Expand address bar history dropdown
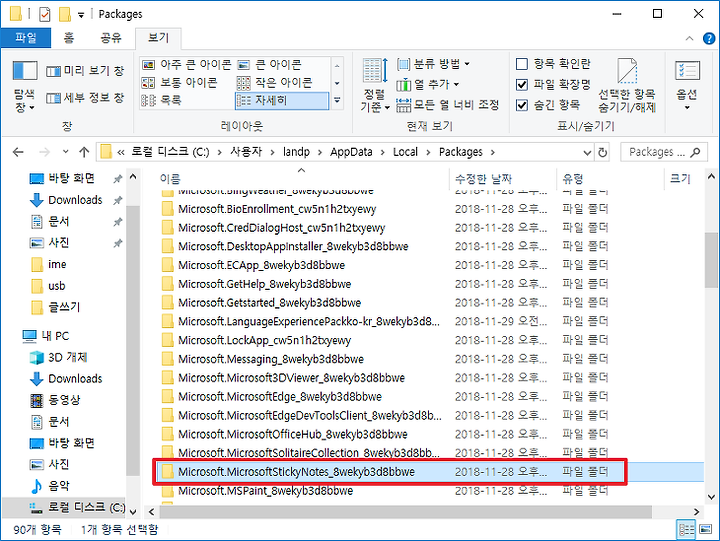The height and width of the screenshot is (541, 720). tap(587, 152)
